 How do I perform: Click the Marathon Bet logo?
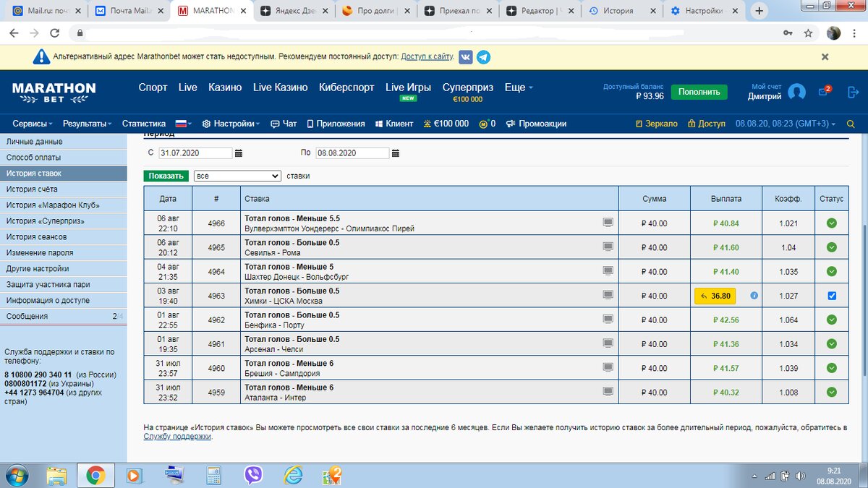54,92
